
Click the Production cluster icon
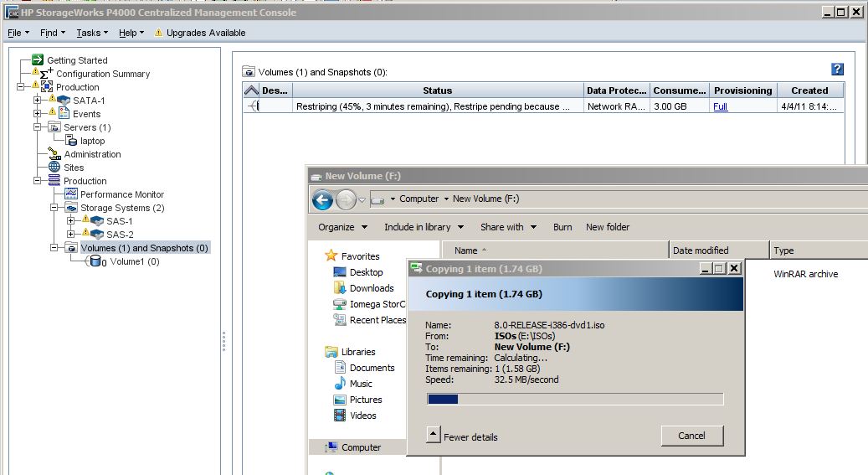pos(54,180)
